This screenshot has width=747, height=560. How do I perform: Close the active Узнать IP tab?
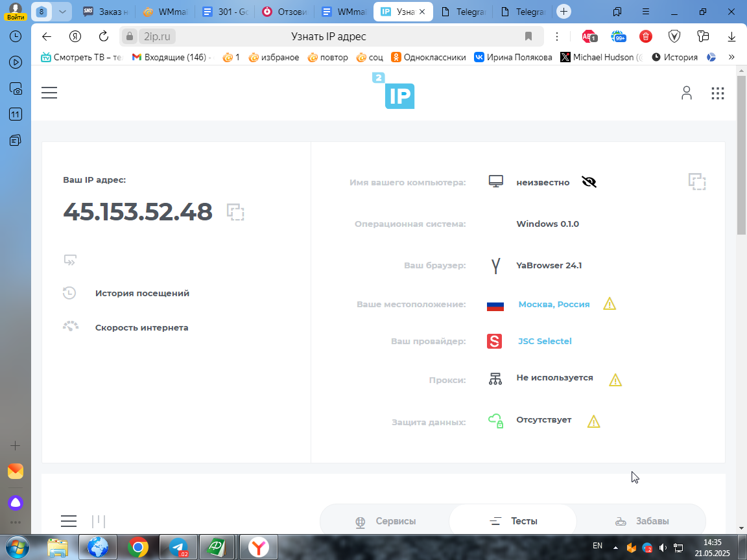coord(421,12)
